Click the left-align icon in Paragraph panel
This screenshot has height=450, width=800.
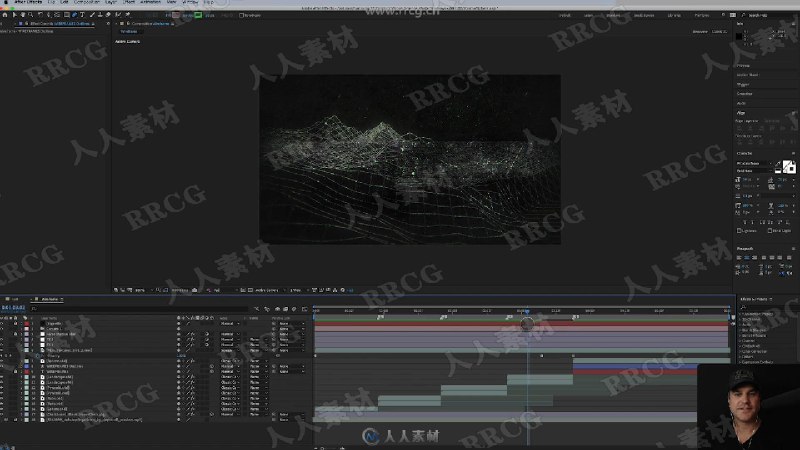[739, 257]
